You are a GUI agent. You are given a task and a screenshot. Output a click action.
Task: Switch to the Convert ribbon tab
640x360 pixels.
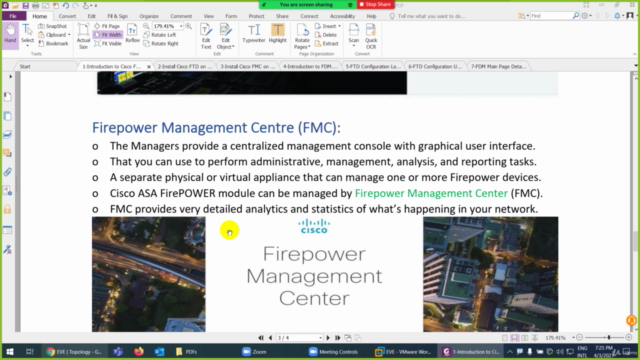pyautogui.click(x=67, y=16)
